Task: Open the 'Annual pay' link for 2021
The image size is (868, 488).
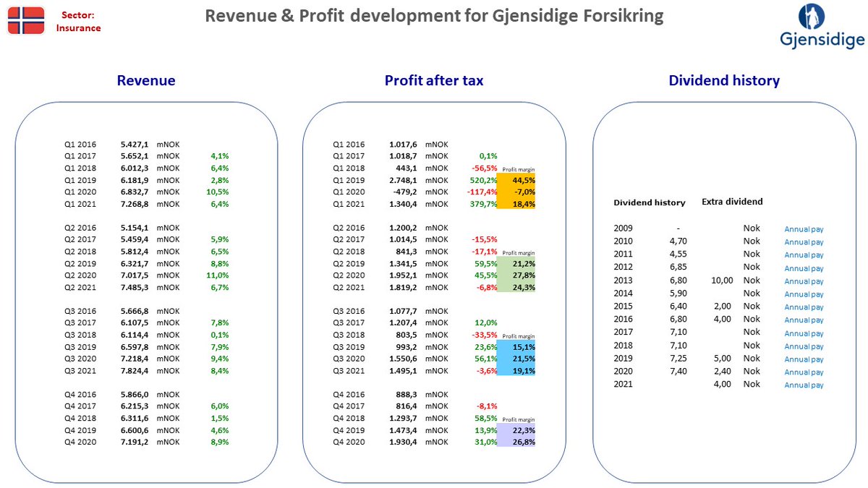Action: coord(804,385)
